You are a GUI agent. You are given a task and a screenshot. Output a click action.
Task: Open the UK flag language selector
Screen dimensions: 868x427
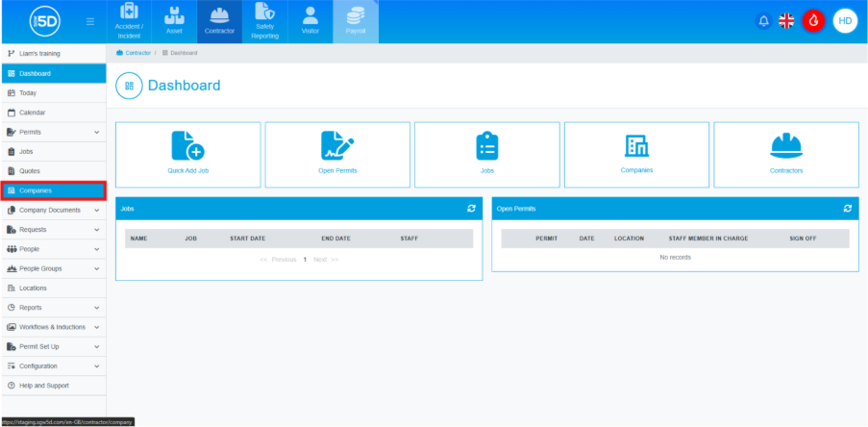click(786, 21)
